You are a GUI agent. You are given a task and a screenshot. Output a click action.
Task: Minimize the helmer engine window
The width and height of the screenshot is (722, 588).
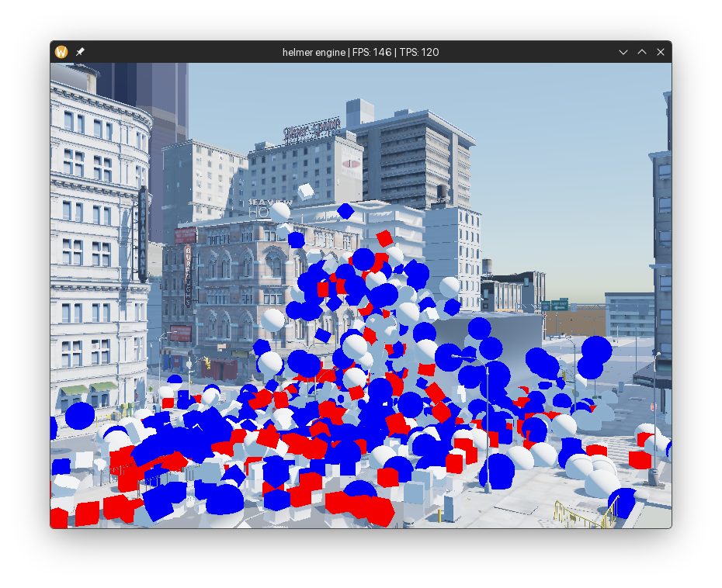coord(623,52)
